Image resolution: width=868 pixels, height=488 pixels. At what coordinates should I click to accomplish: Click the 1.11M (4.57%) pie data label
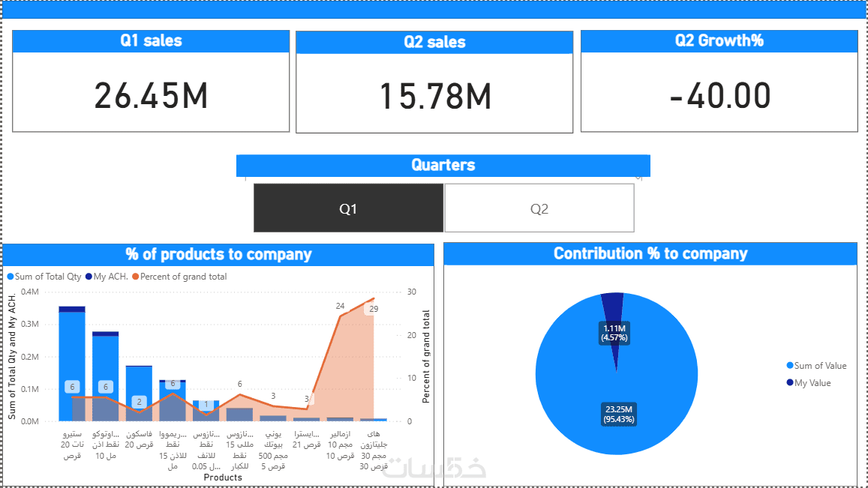(614, 333)
